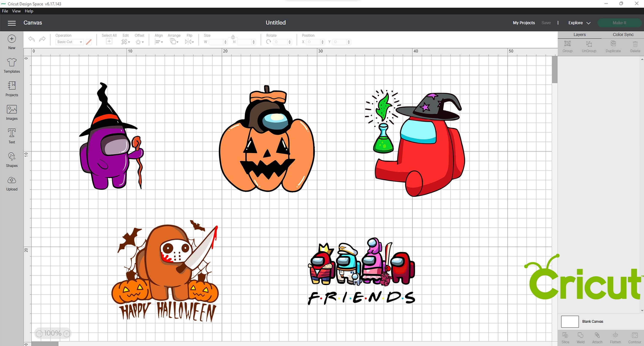
Task: Click My Projects
Action: click(x=524, y=23)
